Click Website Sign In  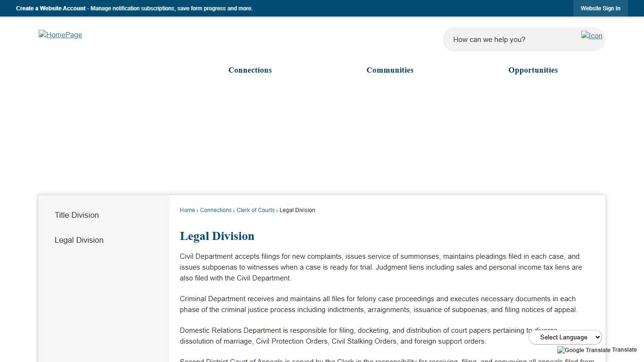[x=600, y=8]
